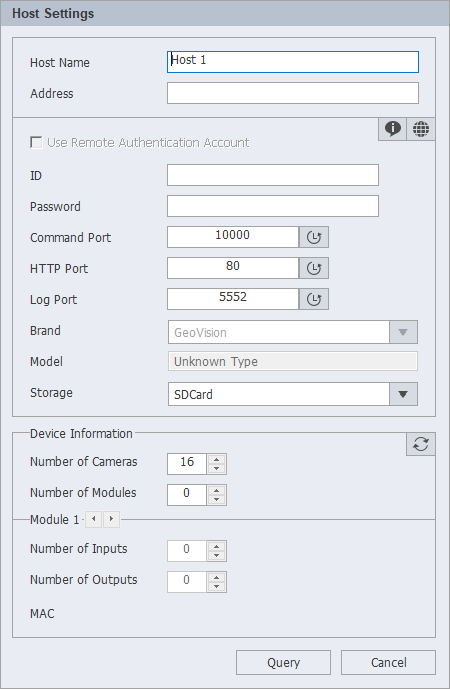Increase Number of Cameras
Screen dimensions: 450x689
coord(216,459)
